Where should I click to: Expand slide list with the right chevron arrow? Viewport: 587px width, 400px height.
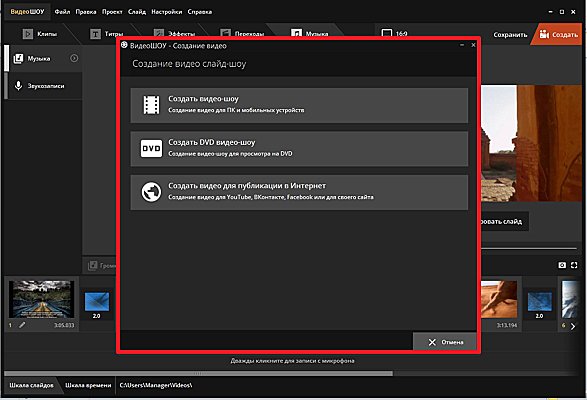tap(573, 326)
